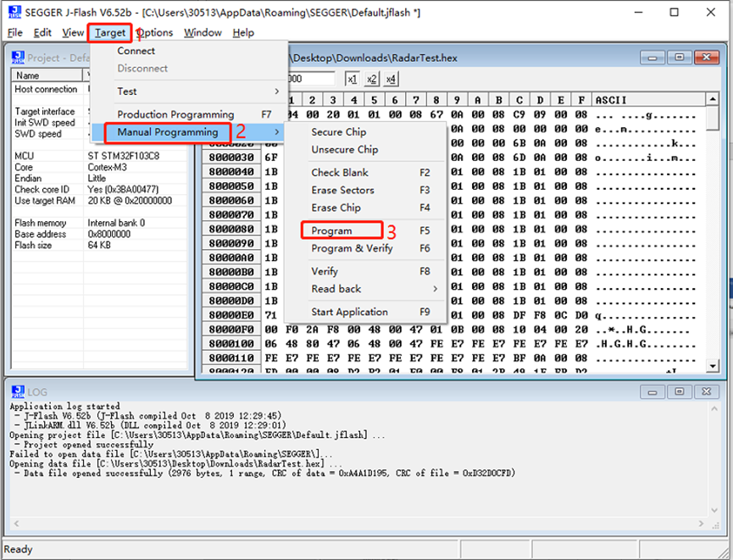The width and height of the screenshot is (733, 560).
Task: Minimize the RadarTest.hex data window
Action: point(652,58)
